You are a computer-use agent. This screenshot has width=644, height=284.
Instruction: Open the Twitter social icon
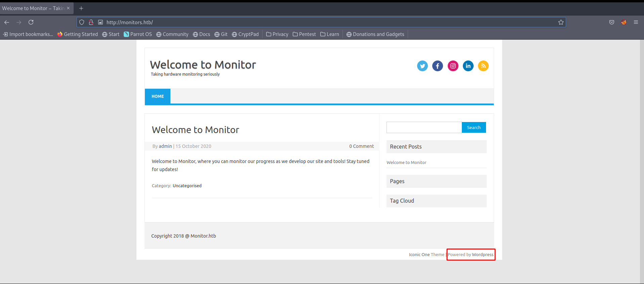pyautogui.click(x=422, y=66)
